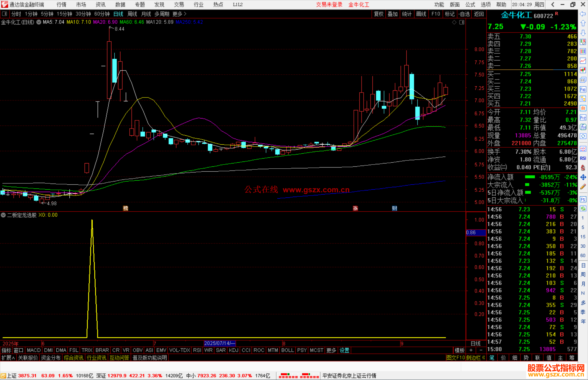Open the f(x) formula manager icon
This screenshot has width=588, height=380.
(583, 127)
